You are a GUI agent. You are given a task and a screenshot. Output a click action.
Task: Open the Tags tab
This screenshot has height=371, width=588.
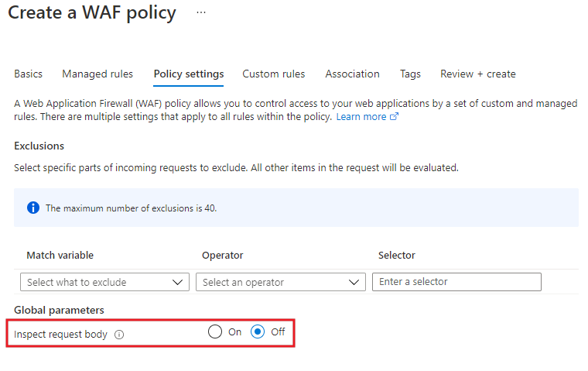[410, 74]
